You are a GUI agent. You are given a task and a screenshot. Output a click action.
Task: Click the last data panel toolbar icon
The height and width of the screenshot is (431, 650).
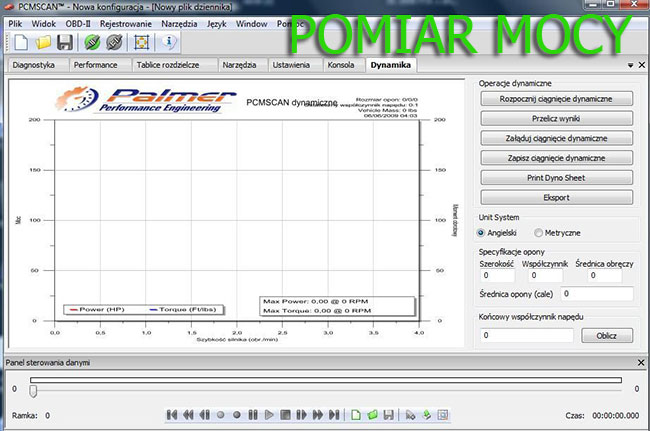click(x=443, y=415)
